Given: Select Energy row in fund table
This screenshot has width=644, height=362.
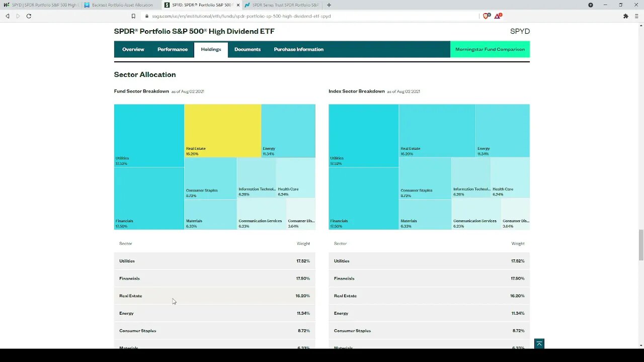Looking at the screenshot, I should [x=215, y=313].
